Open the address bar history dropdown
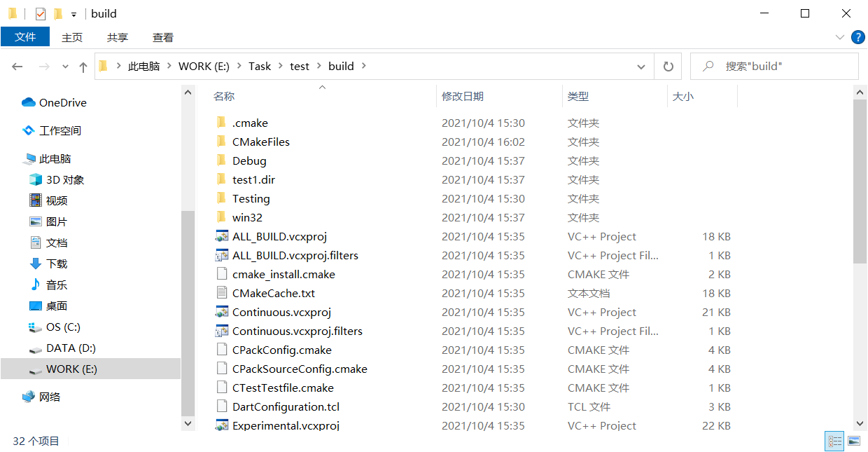This screenshot has width=868, height=452. pyautogui.click(x=640, y=66)
